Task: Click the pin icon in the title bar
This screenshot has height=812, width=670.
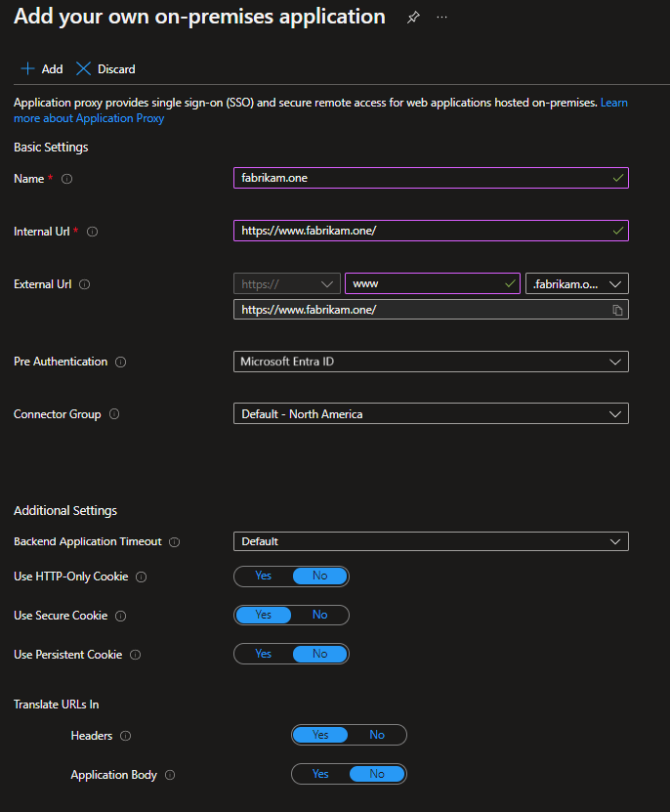Action: click(x=412, y=17)
